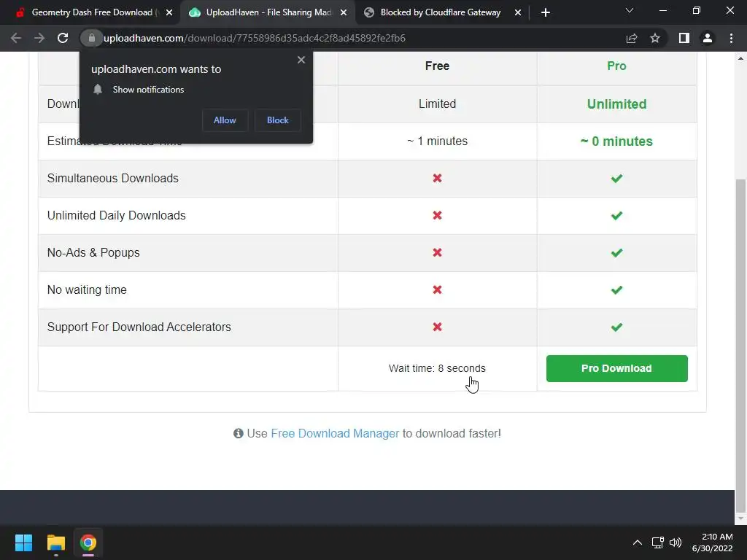Click the scrollbar down arrow

pyautogui.click(x=741, y=518)
